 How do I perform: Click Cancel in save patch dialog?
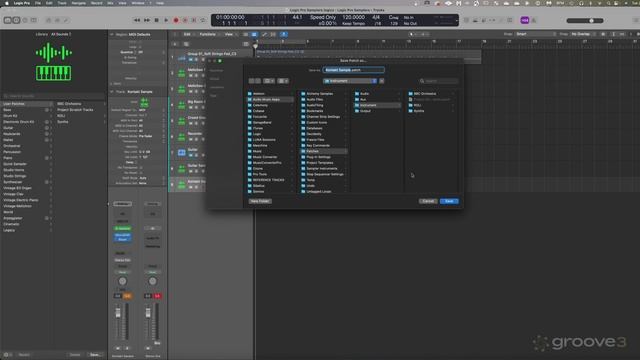point(428,201)
